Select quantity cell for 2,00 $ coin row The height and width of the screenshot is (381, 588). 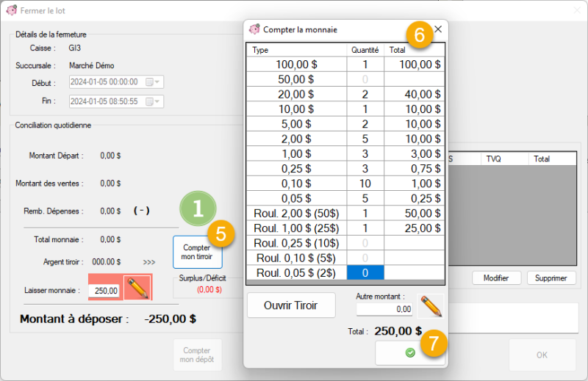(x=365, y=139)
